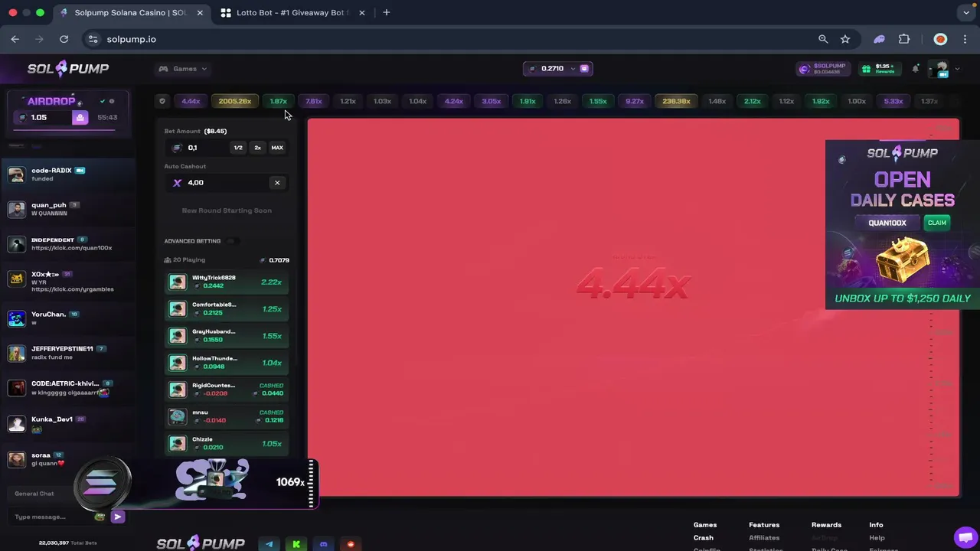Open the browser three-dot menu
The height and width of the screenshot is (551, 980).
point(965,39)
